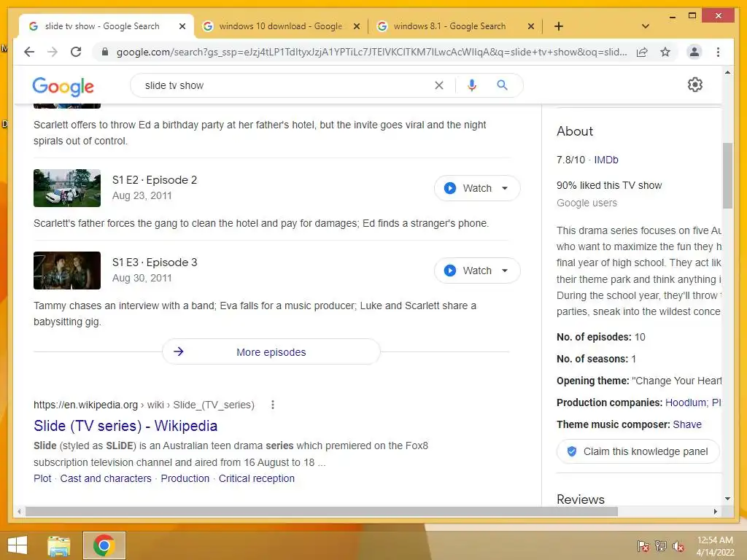Click Claim this knowledge panel
This screenshot has width=747, height=560.
point(638,451)
